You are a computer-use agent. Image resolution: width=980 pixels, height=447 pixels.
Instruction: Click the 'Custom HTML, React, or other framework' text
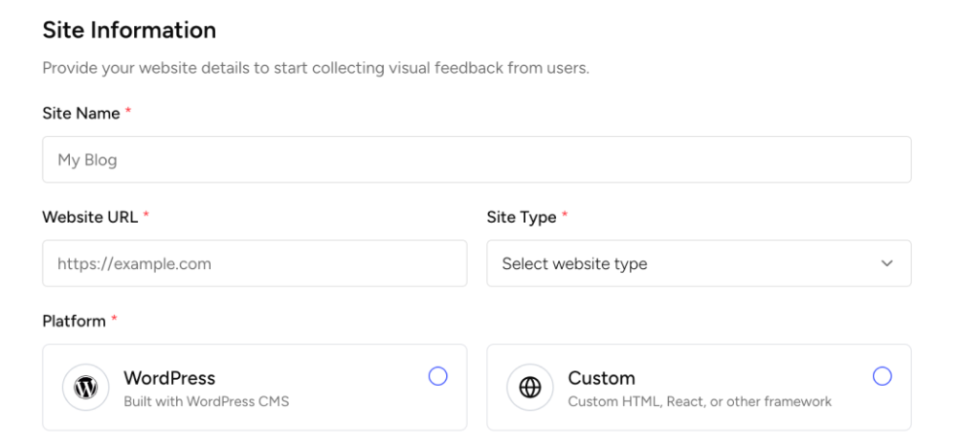[x=700, y=401]
